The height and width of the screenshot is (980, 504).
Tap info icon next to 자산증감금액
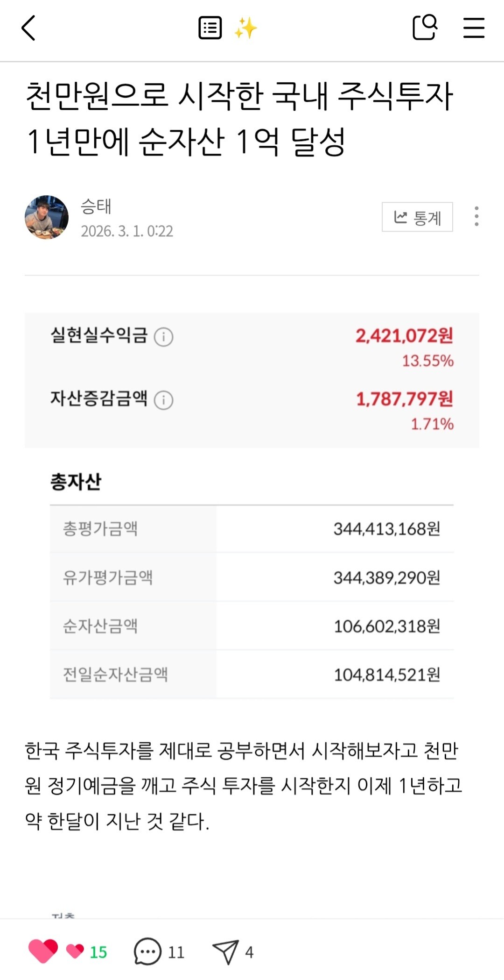[164, 400]
